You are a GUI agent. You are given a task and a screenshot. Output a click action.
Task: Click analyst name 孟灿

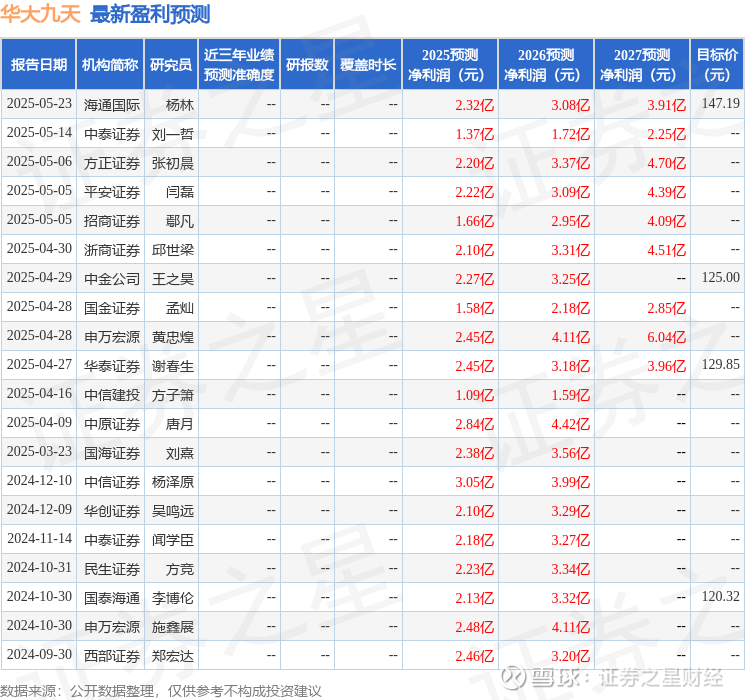180,308
